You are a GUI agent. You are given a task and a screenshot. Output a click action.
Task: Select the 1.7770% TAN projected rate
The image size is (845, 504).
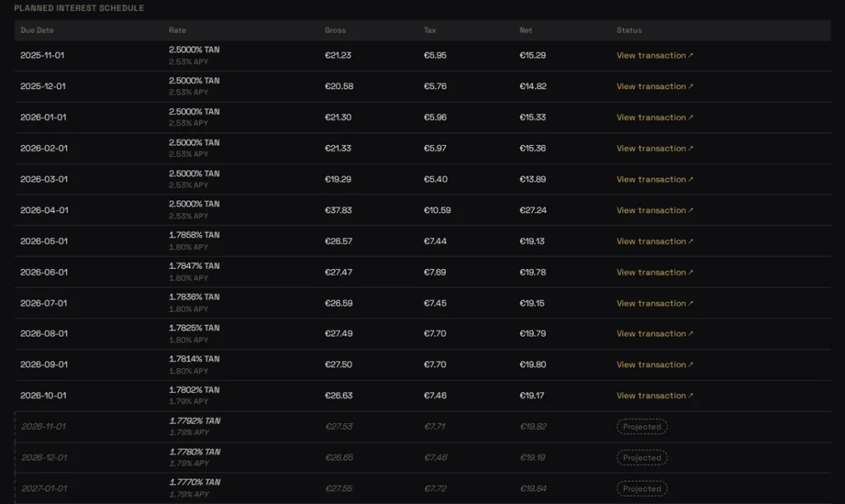pos(195,483)
